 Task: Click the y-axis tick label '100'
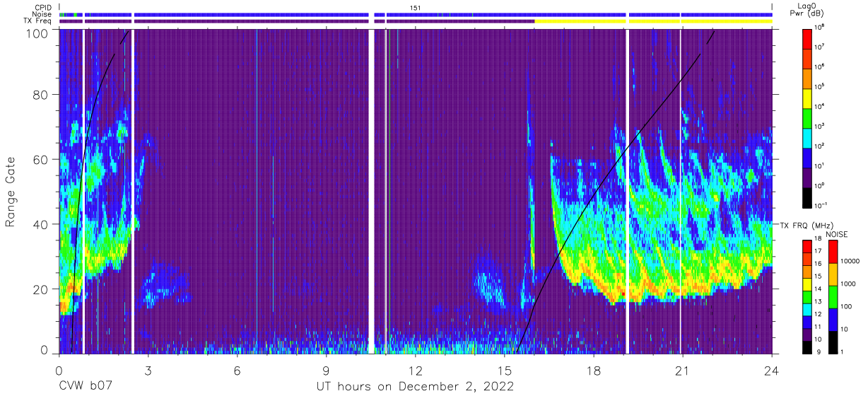tap(37, 33)
